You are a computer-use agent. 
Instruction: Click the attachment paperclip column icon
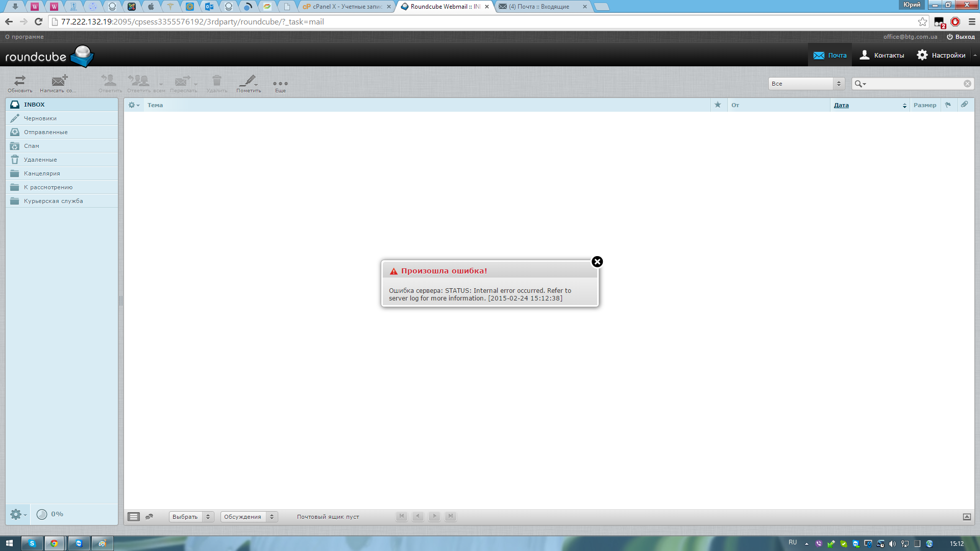[964, 105]
